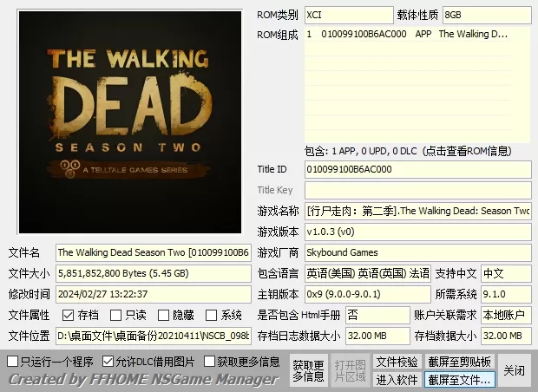Viewport: 538px width, 392px height.
Task: Toggle the 存档 archive checkbox
Action: pos(68,315)
